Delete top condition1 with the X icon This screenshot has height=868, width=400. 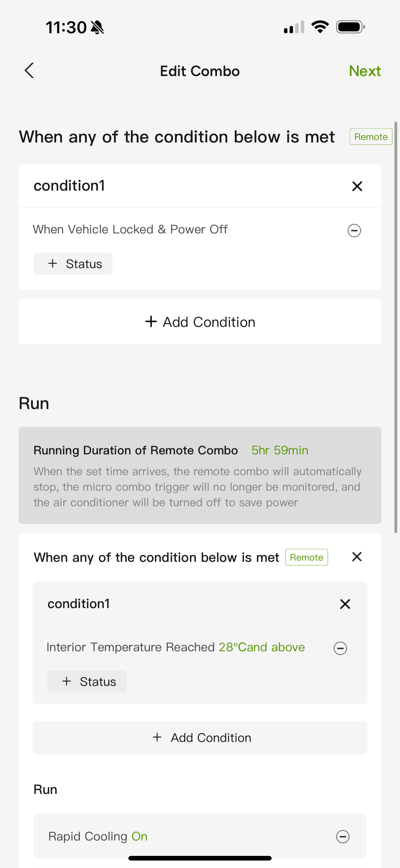(x=357, y=186)
